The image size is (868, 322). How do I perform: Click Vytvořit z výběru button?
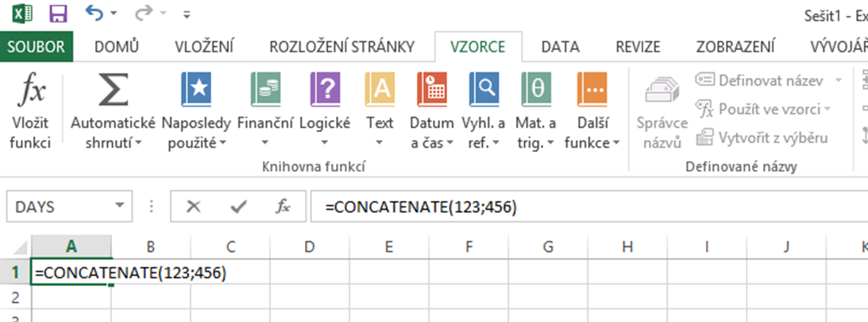coord(762,138)
